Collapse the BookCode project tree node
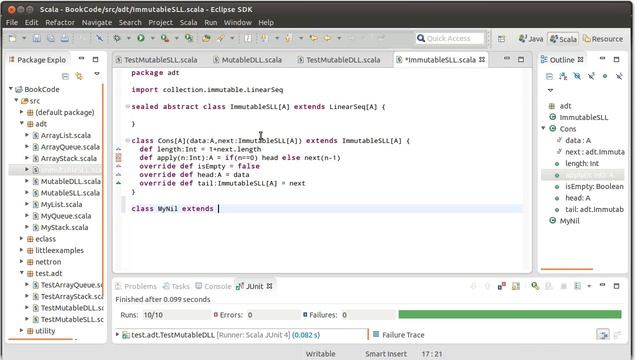Screen dimensions: 640x360 (x=11, y=89)
